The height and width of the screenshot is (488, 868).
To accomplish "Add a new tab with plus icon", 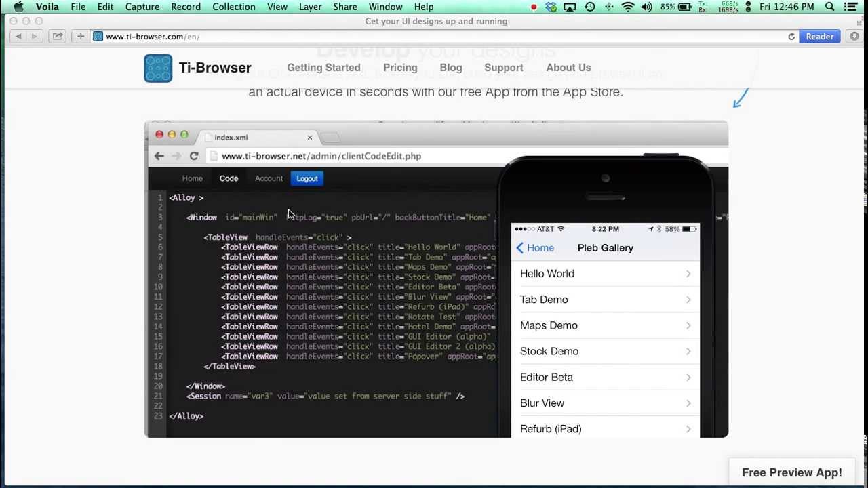I will pyautogui.click(x=81, y=37).
